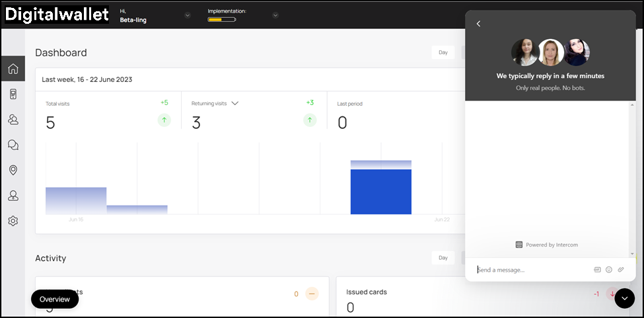
Task: Focus the Send a message input field
Action: tap(528, 270)
